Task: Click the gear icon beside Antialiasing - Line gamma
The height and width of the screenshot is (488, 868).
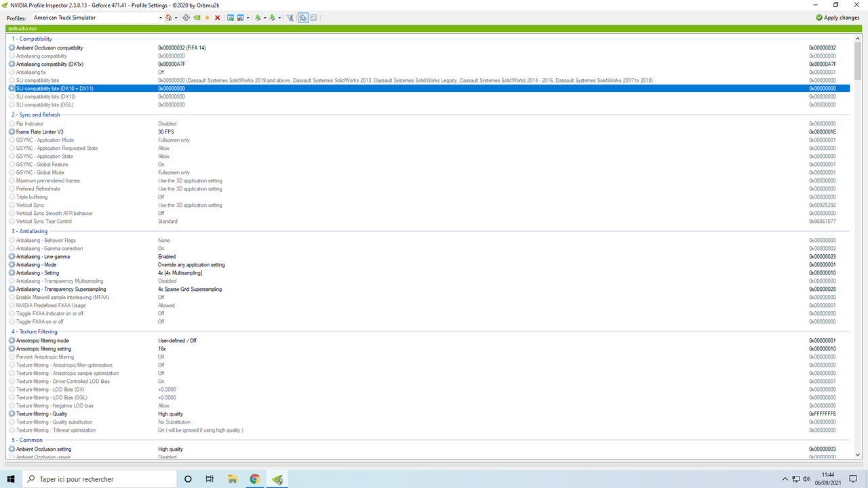Action: [12, 257]
